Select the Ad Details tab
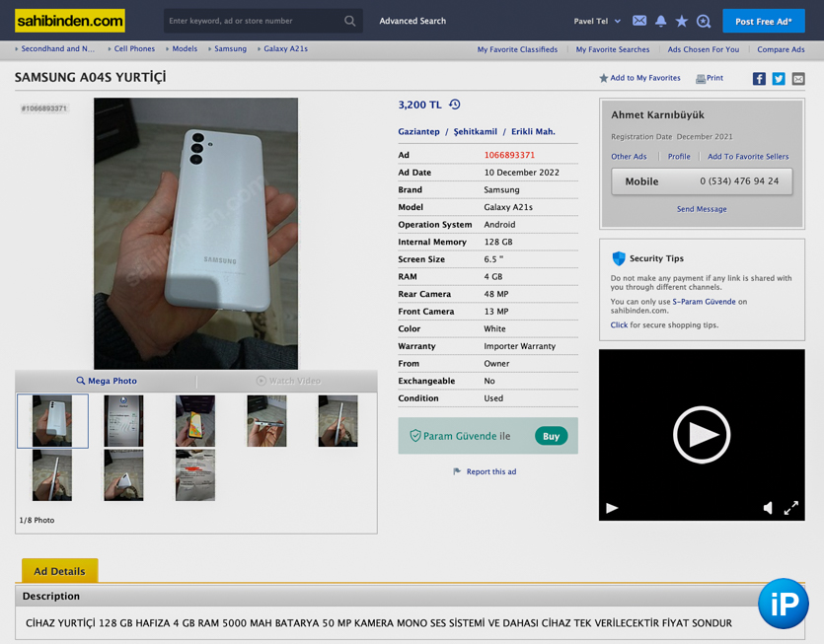Viewport: 824px width, 644px height. coord(59,571)
